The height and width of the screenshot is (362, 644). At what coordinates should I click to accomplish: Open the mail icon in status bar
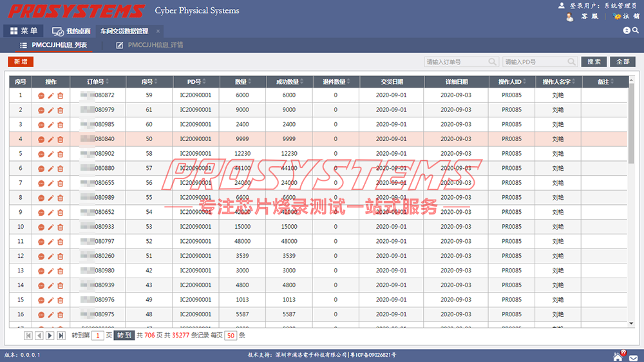[633, 358]
